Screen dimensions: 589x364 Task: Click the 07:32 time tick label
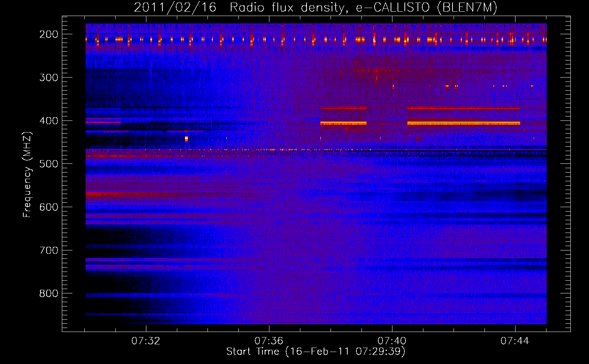coord(146,341)
